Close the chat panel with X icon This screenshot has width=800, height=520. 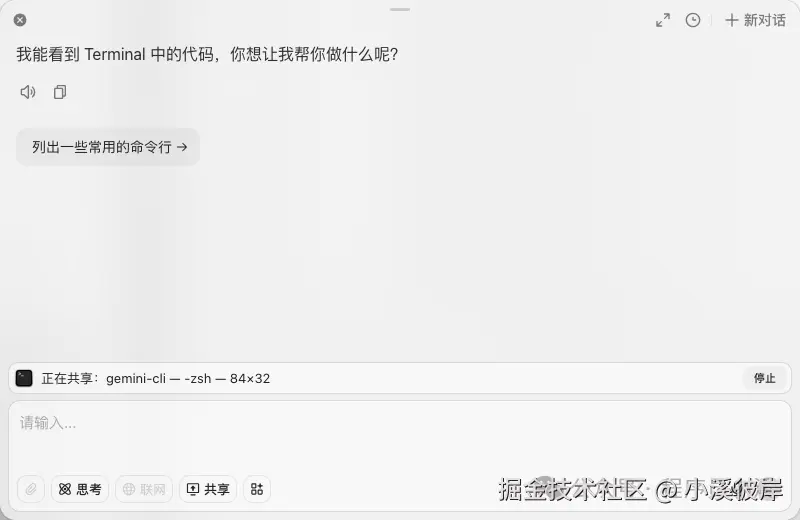[x=20, y=20]
